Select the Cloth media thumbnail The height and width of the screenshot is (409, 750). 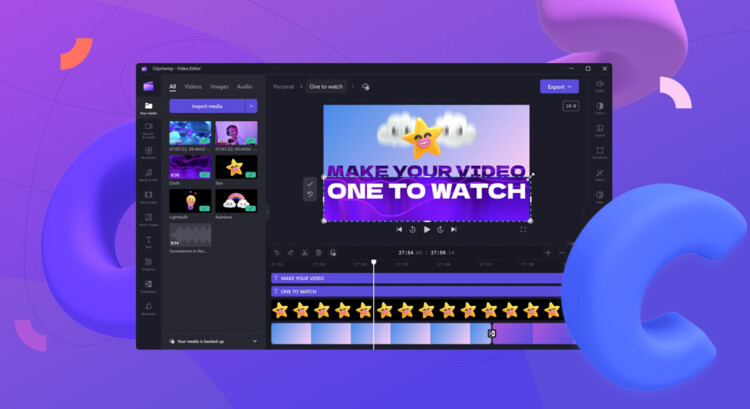pyautogui.click(x=190, y=167)
